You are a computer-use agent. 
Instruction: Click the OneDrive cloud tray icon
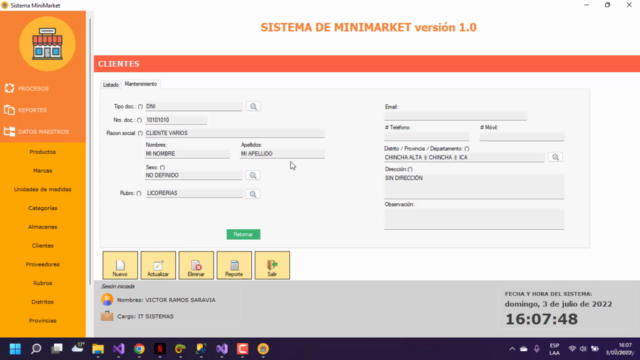(524, 349)
